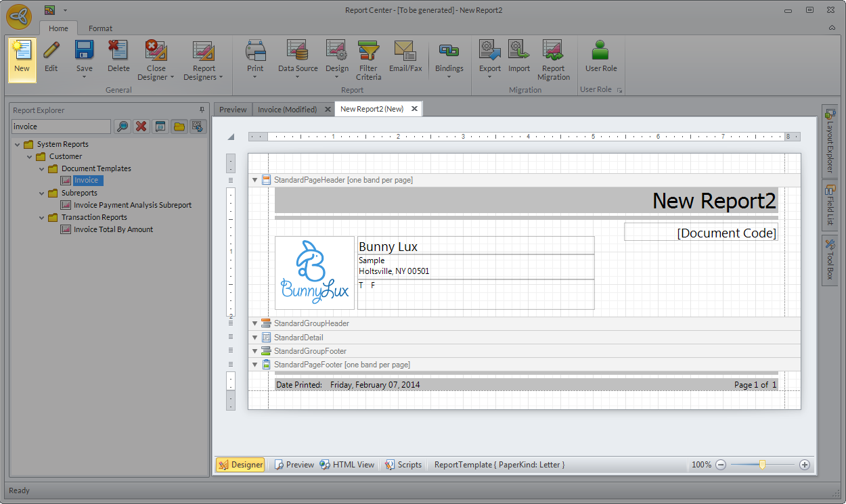Screen dimensions: 846x504
Task: Click the Delete report icon
Action: click(118, 55)
